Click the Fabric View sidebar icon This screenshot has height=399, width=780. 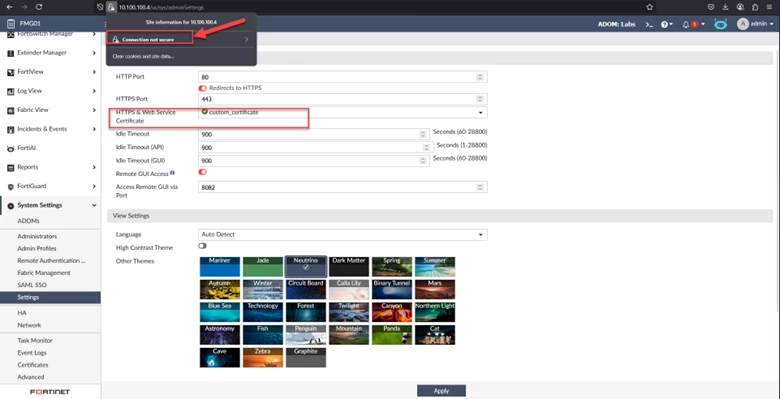pos(10,110)
